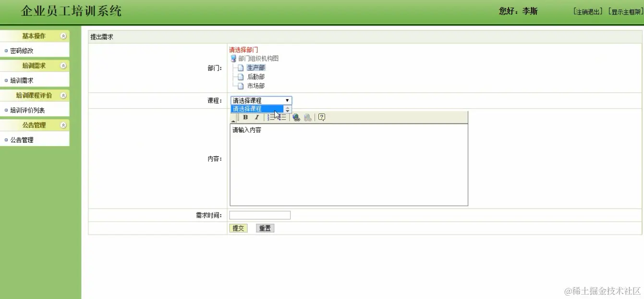Click the 注销退出 logout link
Screen dimensions: 644x299
click(x=588, y=12)
